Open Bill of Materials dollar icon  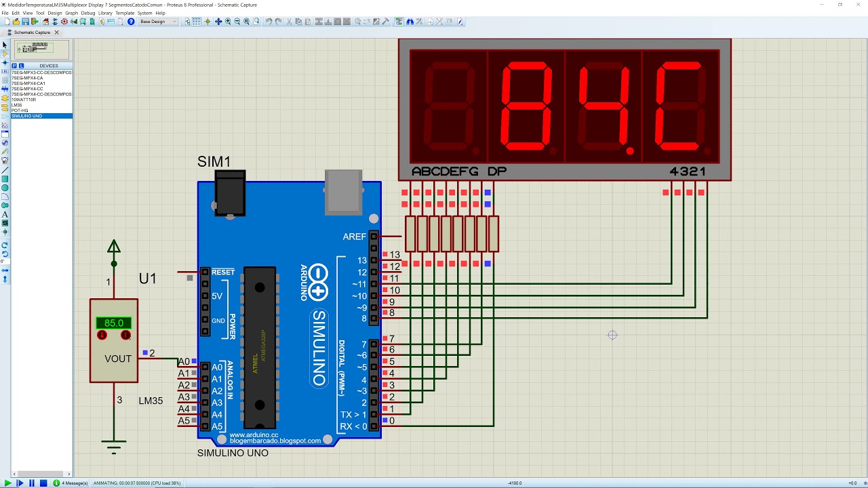(102, 22)
